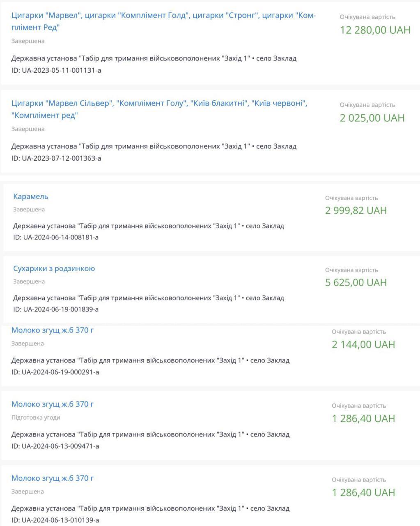Click the ID UA-2024-06-14-008181-a text
The height and width of the screenshot is (526, 420).
click(x=56, y=237)
